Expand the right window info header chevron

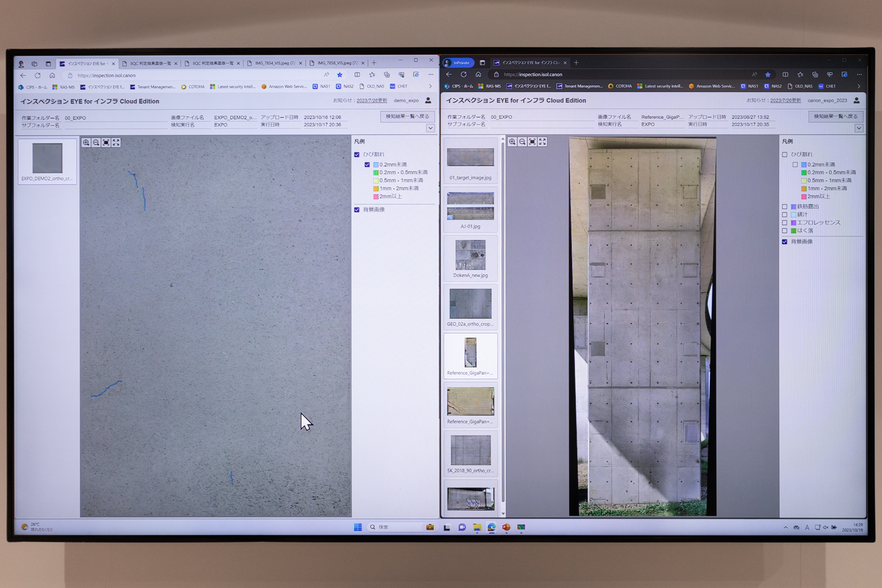point(859,128)
